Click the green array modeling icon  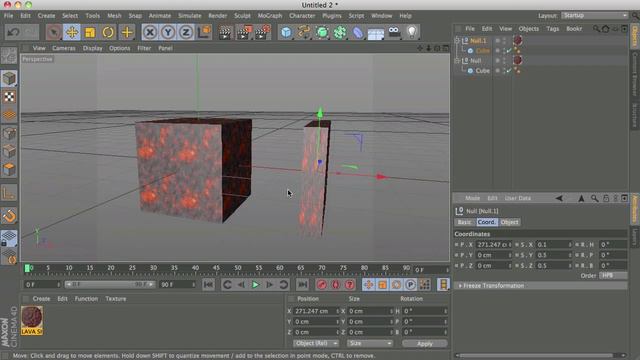(340, 32)
